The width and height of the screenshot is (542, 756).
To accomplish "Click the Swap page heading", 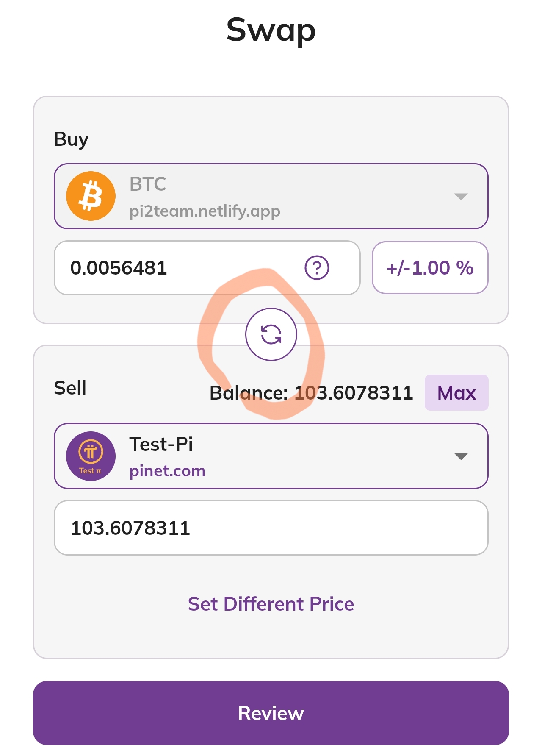I will (x=271, y=30).
